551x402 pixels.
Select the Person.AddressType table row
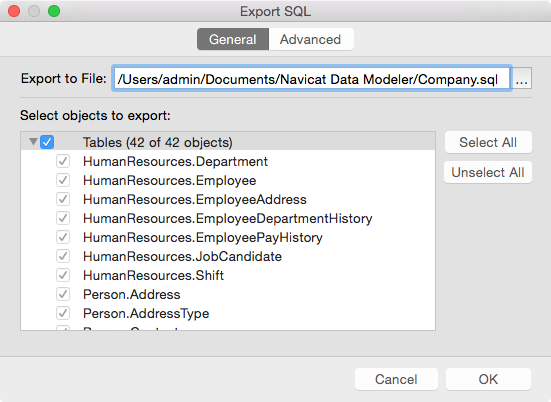click(228, 313)
